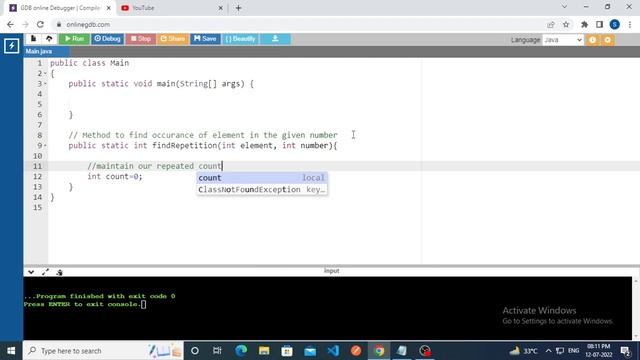Open Chrome extensions puzzle icon

click(584, 24)
